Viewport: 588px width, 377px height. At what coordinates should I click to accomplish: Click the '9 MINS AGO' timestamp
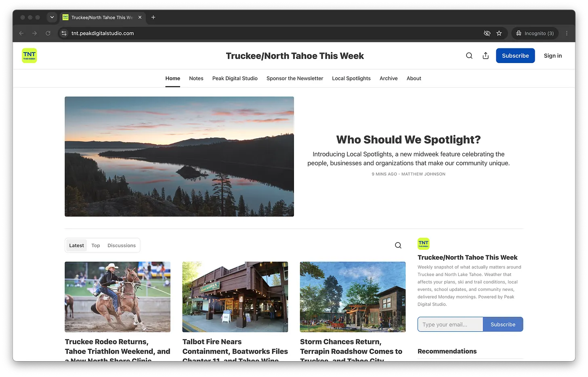(384, 174)
